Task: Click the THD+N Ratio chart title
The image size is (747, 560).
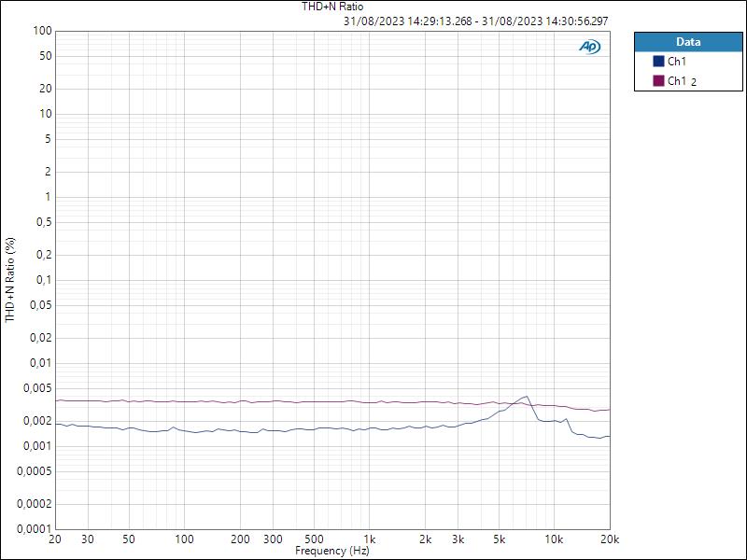Action: tap(331, 6)
